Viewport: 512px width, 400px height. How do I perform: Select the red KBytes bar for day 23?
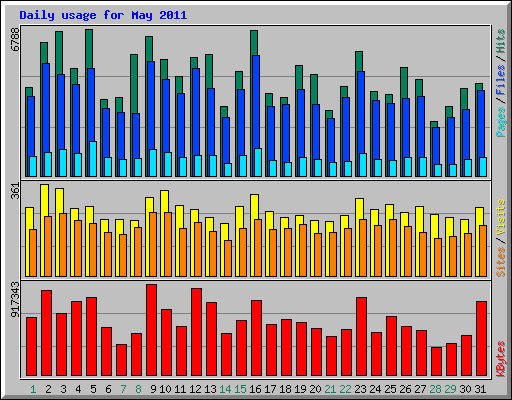click(x=362, y=337)
